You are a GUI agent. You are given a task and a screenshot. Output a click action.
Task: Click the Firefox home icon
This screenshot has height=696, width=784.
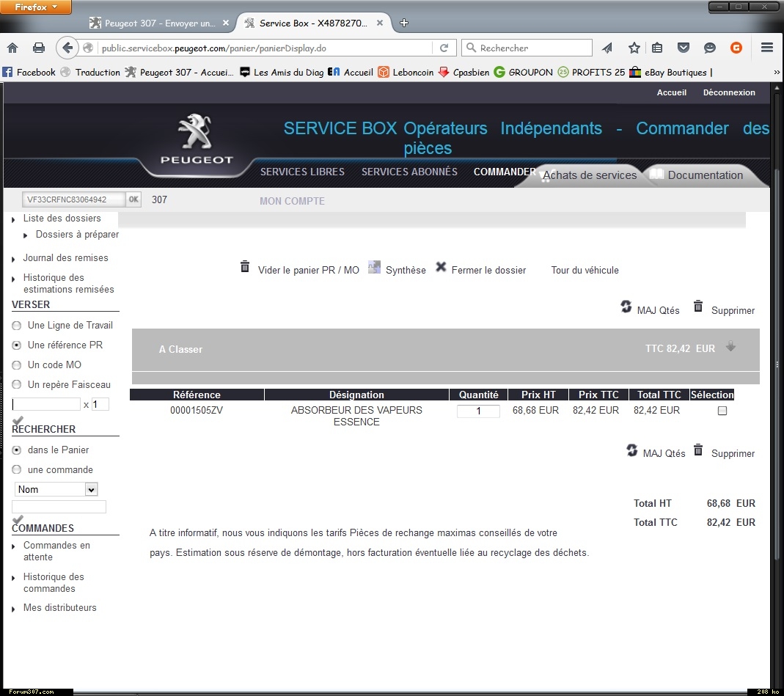(12, 48)
